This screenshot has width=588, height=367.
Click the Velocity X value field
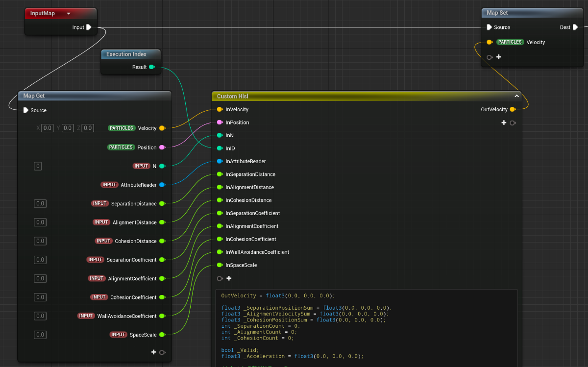pos(47,128)
